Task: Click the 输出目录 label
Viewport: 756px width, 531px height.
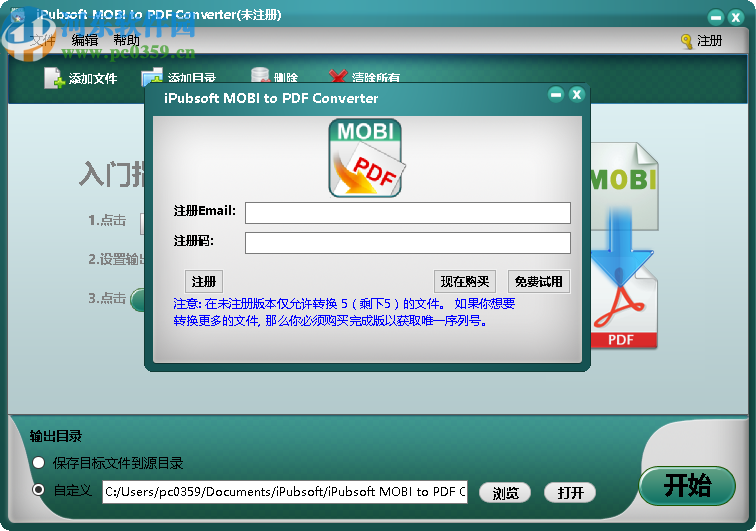Action: [x=56, y=436]
